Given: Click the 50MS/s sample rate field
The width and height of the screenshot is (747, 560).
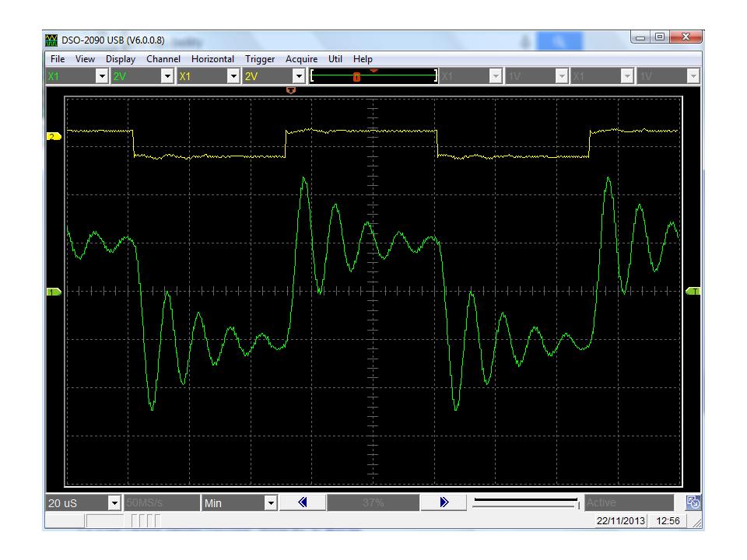Looking at the screenshot, I should [162, 503].
